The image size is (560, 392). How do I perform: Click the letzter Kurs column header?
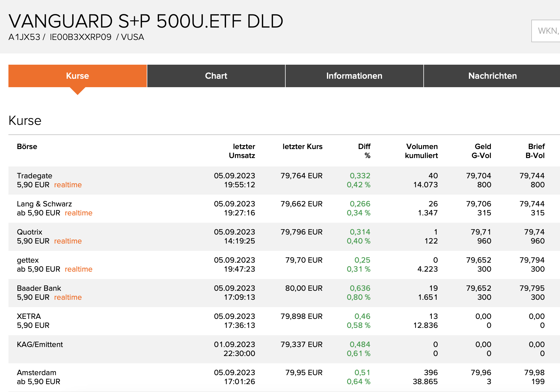click(x=302, y=147)
